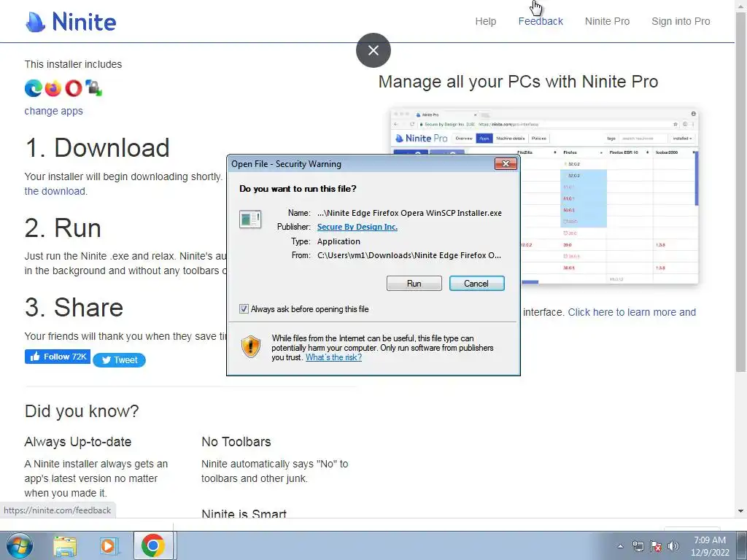Click the 'No Toolbars' heading
This screenshot has height=560, width=747.
pyautogui.click(x=236, y=442)
